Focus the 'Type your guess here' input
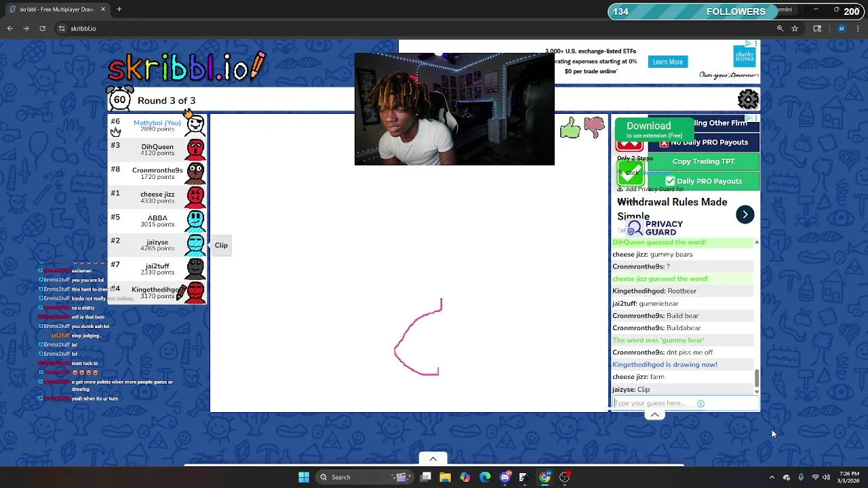868x488 pixels. tap(685, 403)
